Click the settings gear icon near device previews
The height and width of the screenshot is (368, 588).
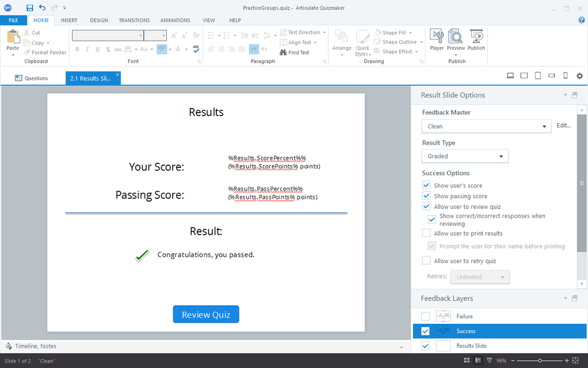pos(579,76)
